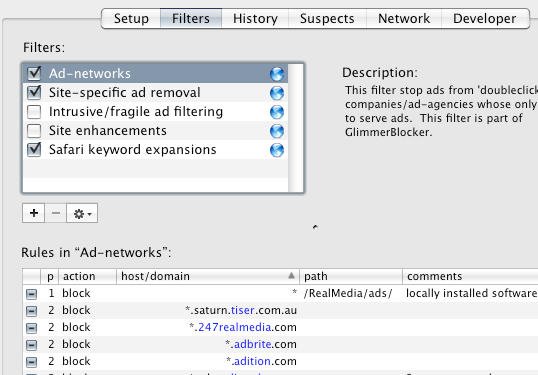Sort rules by comments column header

(470, 276)
